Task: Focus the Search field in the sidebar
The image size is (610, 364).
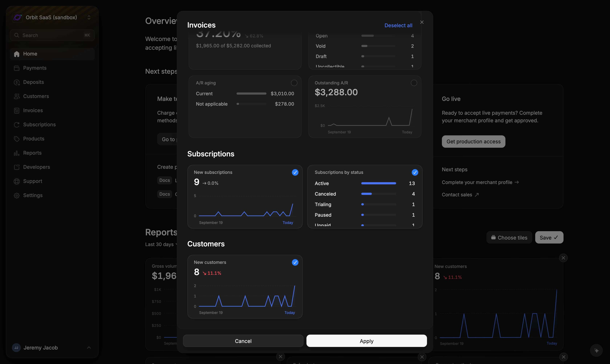Action: [x=52, y=35]
